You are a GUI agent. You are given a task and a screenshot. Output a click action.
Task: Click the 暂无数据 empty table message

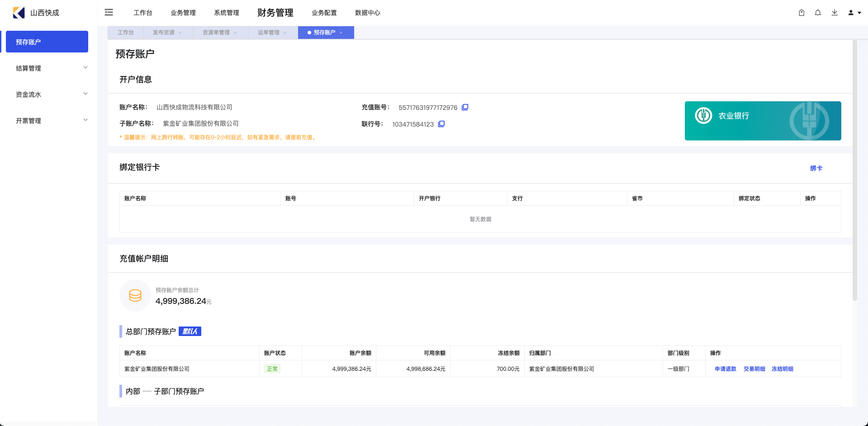click(480, 219)
